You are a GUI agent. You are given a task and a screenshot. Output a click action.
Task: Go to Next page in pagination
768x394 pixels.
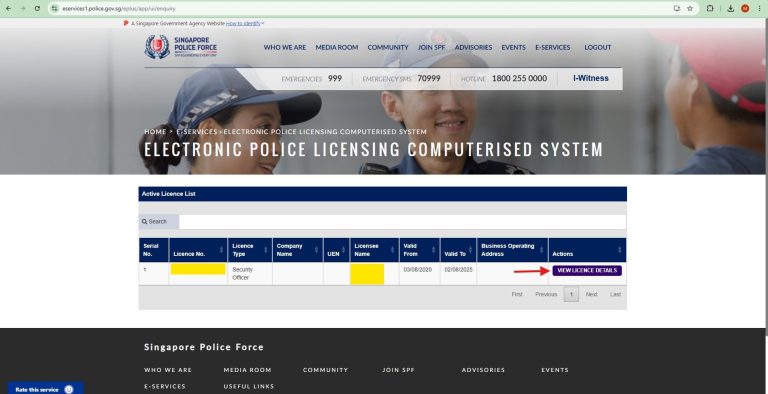pos(591,294)
